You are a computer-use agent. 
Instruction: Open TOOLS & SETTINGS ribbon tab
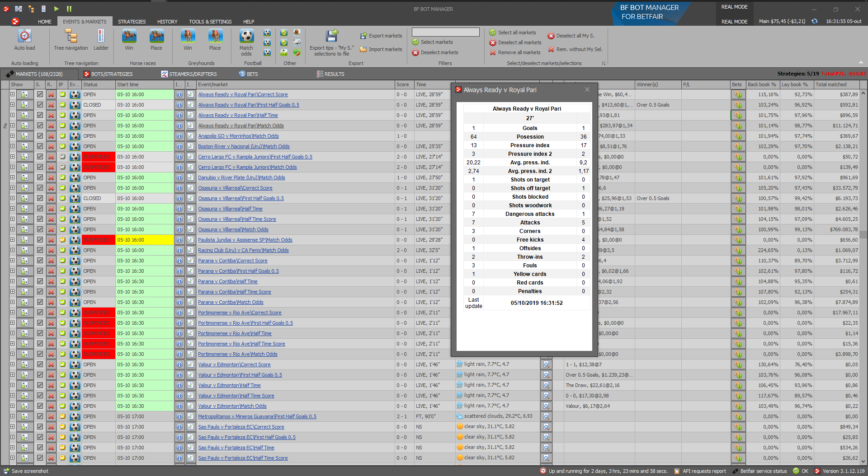pos(210,22)
